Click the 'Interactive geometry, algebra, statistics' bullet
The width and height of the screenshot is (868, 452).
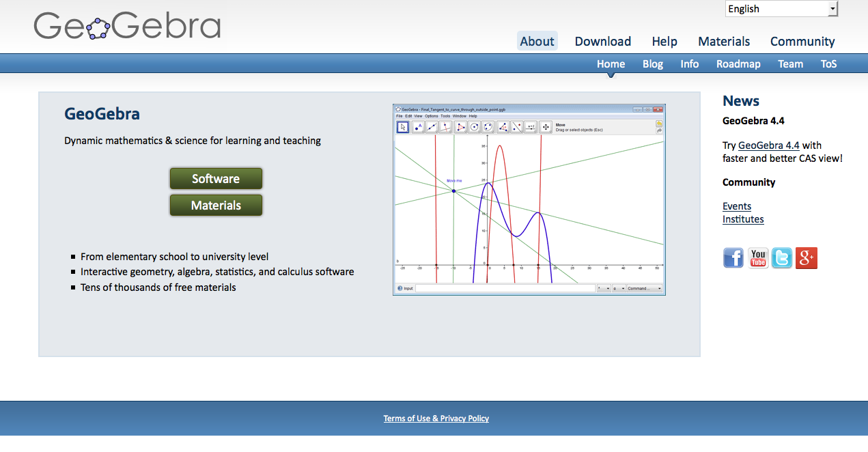[x=217, y=272]
